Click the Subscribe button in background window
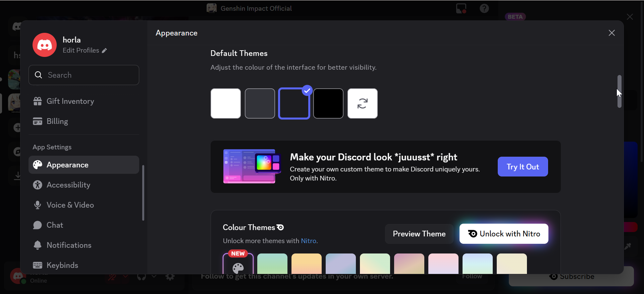This screenshot has width=644, height=294. pyautogui.click(x=571, y=277)
